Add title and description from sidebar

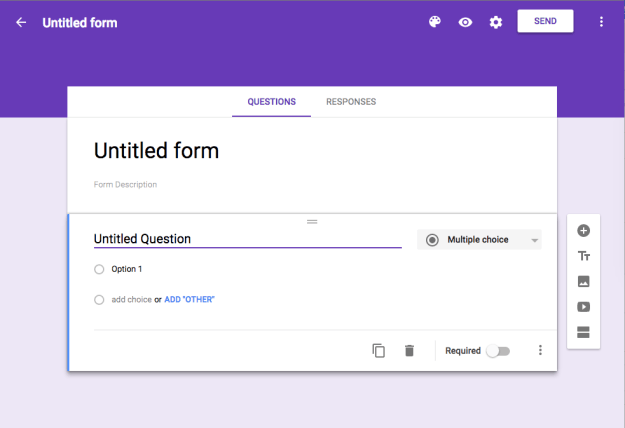584,256
